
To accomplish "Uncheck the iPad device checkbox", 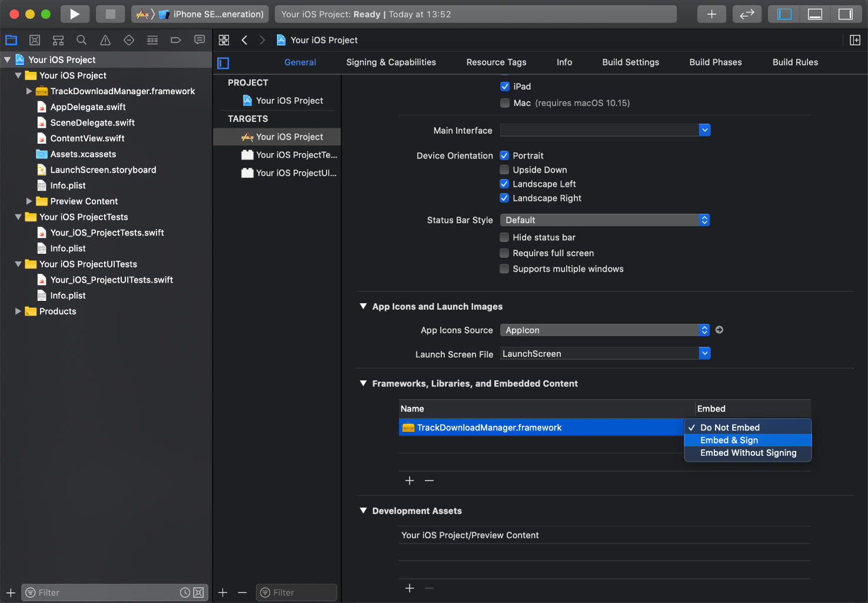I will (x=505, y=87).
